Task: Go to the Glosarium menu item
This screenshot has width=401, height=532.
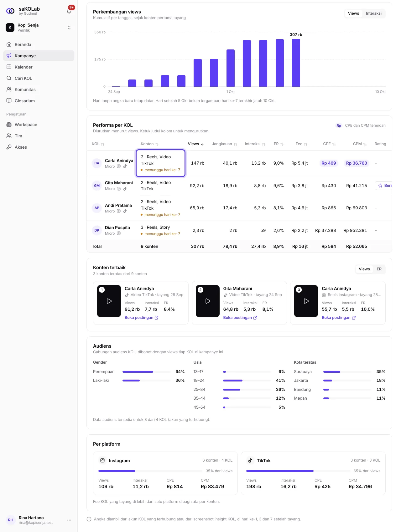Action: point(39,101)
